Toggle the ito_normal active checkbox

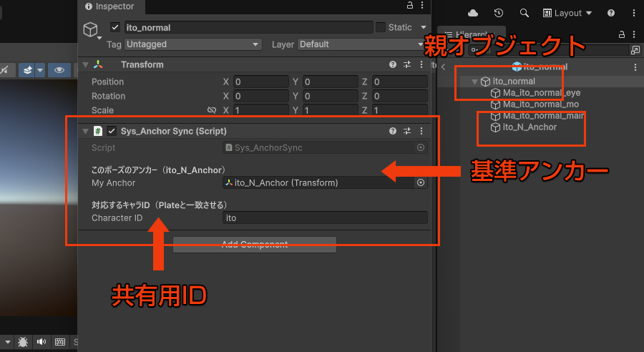(x=114, y=27)
